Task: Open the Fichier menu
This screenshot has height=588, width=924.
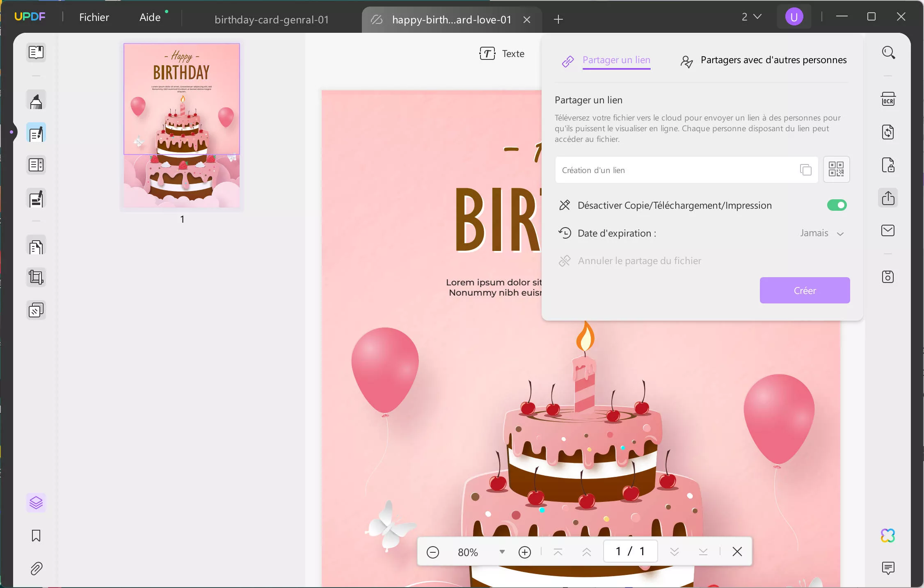Action: [x=94, y=17]
